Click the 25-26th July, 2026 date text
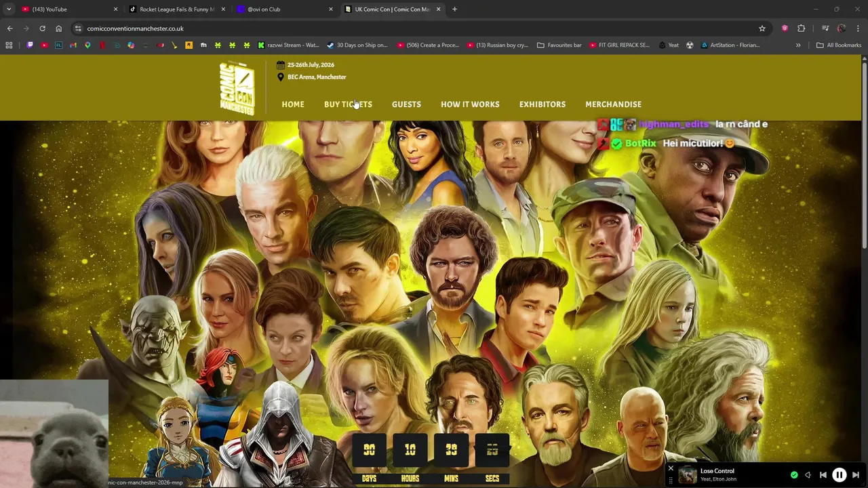This screenshot has height=488, width=868. pos(311,65)
